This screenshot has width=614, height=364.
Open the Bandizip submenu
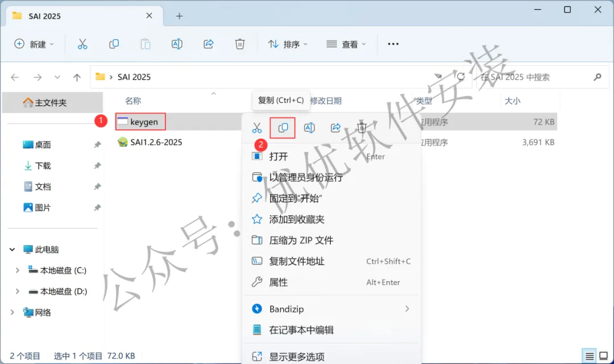331,309
